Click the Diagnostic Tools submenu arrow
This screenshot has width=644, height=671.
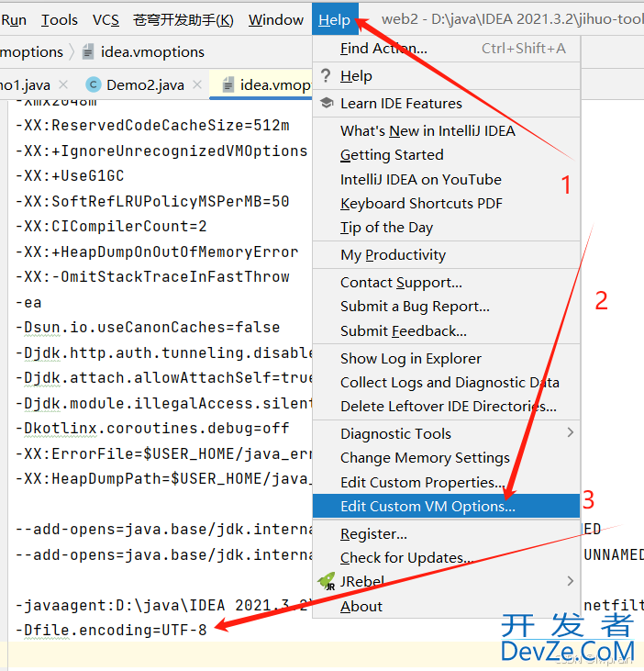coord(570,432)
